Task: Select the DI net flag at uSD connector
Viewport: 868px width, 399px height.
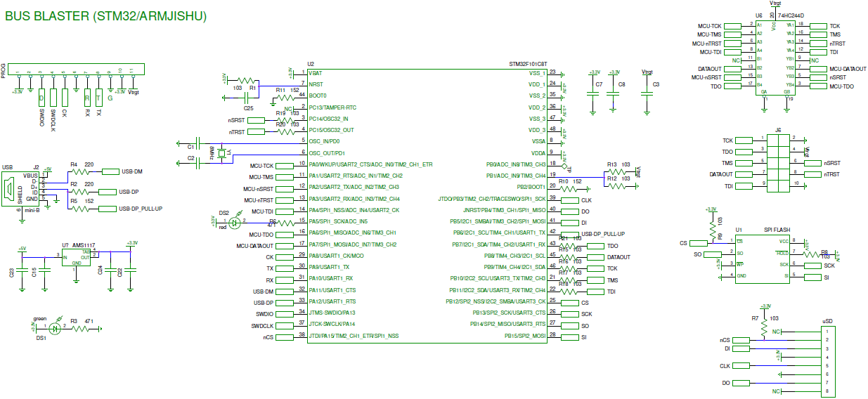Action: 741,348
